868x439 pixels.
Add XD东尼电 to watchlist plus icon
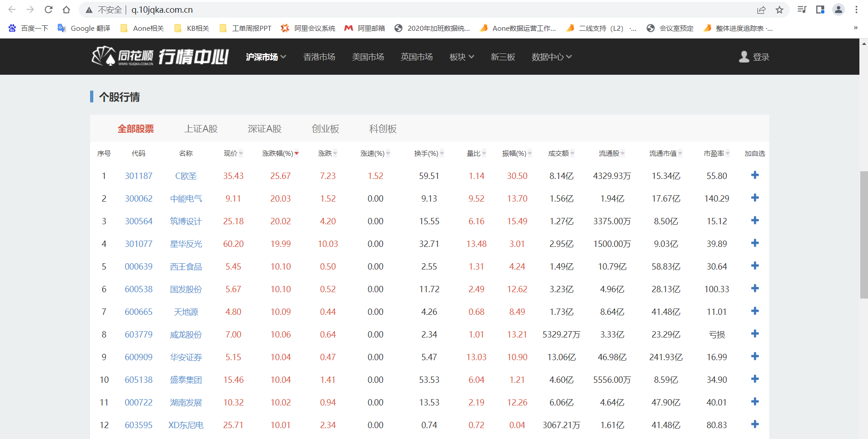tap(754, 425)
